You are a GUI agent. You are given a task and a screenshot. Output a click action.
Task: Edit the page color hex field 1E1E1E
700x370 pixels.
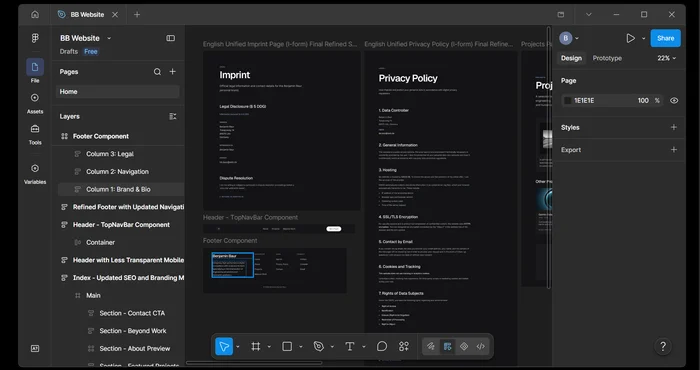coord(584,100)
